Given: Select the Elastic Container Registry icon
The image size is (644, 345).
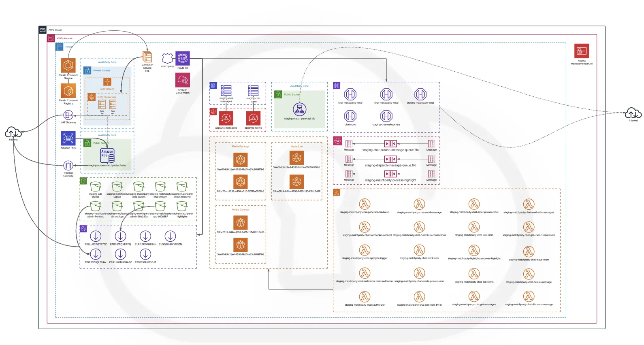Looking at the screenshot, I should [68, 91].
